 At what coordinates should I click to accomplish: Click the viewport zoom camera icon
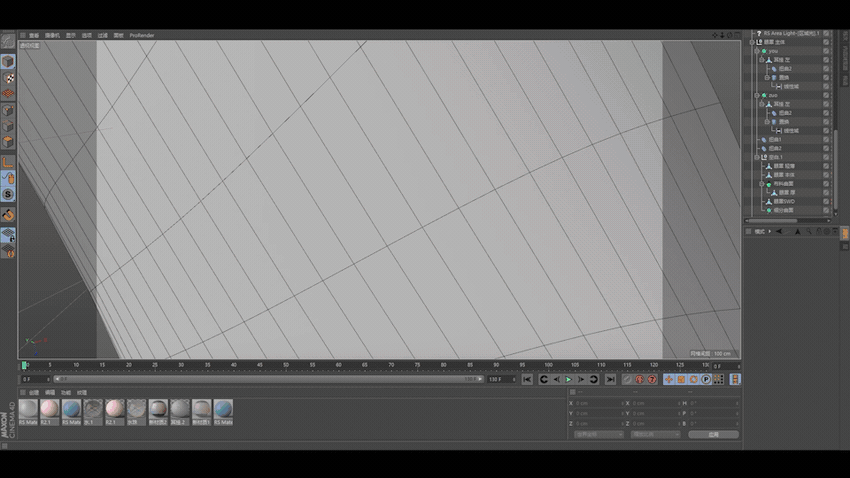(722, 35)
